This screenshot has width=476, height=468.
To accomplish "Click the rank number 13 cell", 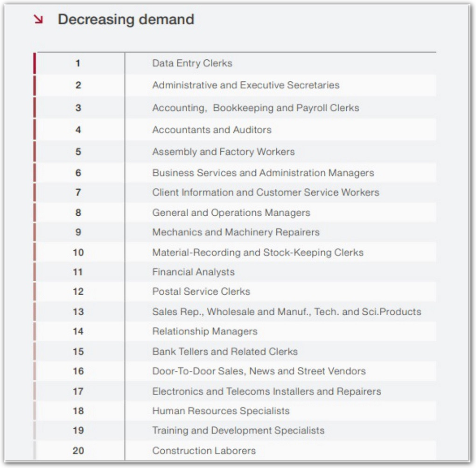I will (78, 312).
